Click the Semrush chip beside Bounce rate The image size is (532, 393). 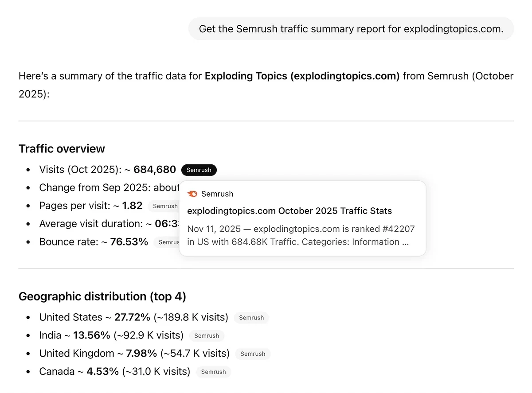(168, 242)
